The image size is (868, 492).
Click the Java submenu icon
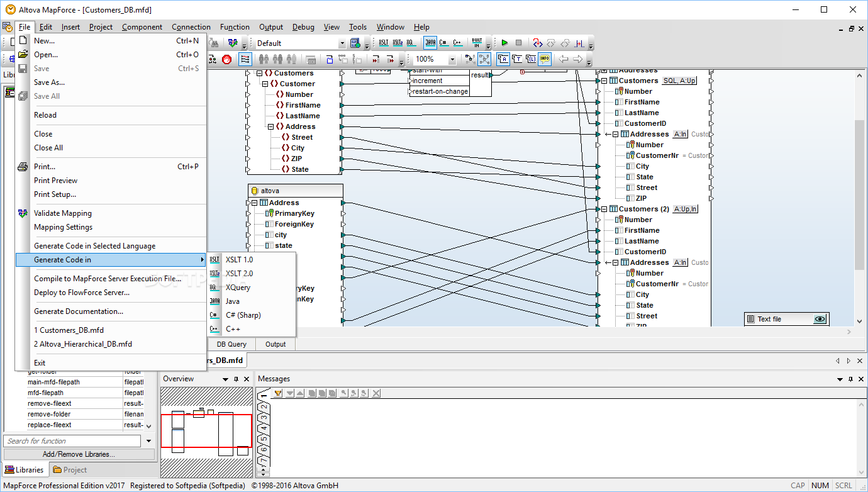(x=214, y=301)
